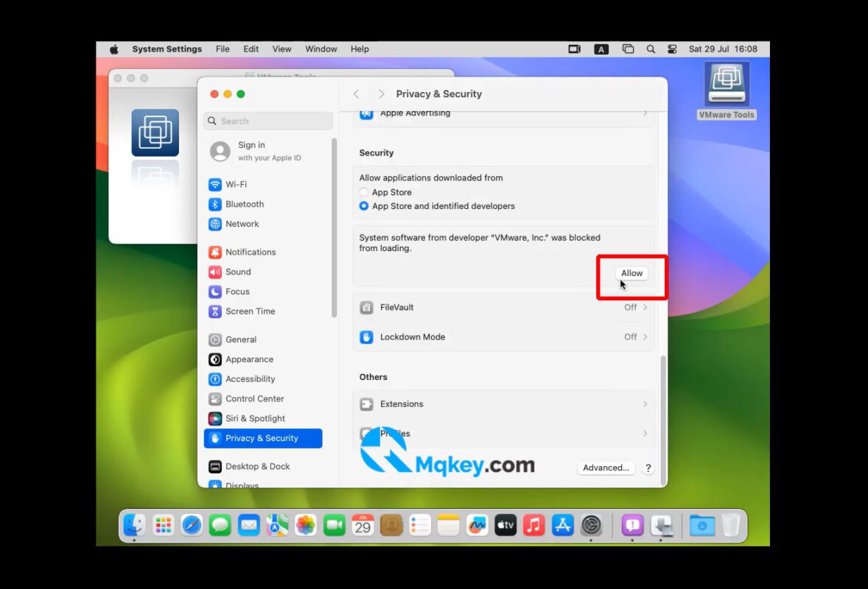Click the Stage Manager windows icon in menu bar
The width and height of the screenshot is (868, 589).
click(x=628, y=49)
